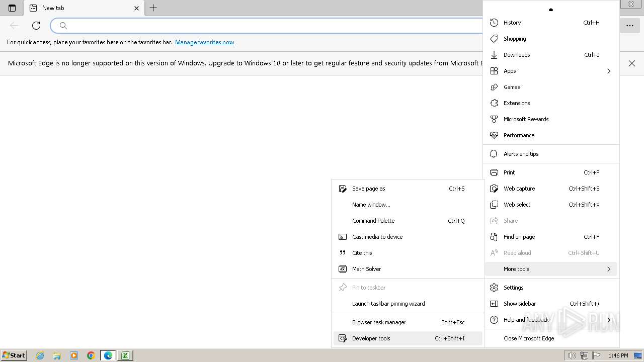Screen dimensions: 644x362
Task: Start Web capture
Action: [551, 189]
